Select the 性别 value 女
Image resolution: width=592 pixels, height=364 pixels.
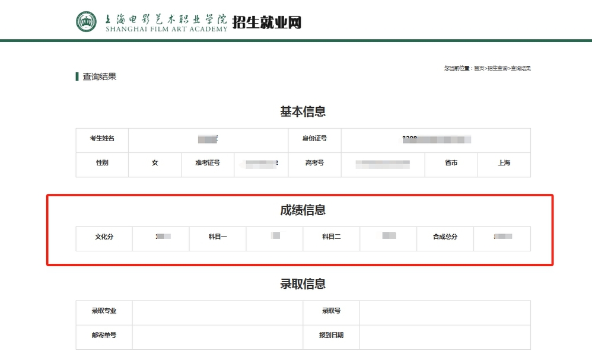click(x=155, y=163)
